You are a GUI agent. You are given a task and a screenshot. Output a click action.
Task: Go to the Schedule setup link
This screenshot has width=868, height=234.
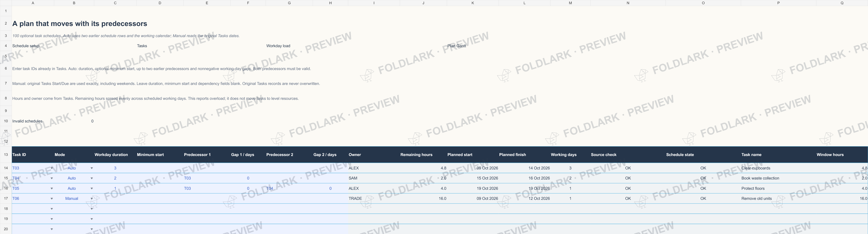point(26,46)
